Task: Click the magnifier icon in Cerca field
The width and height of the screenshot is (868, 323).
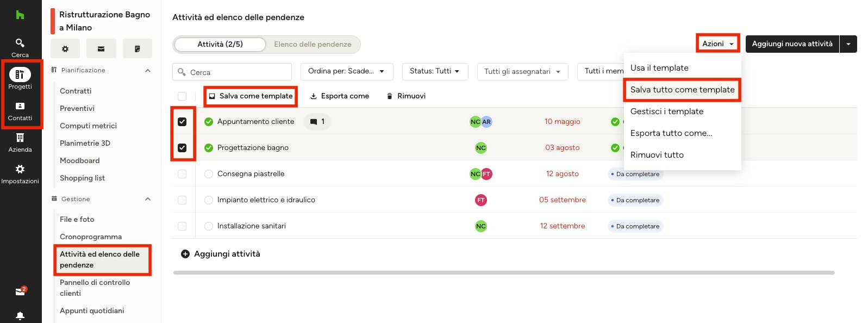Action: click(182, 72)
